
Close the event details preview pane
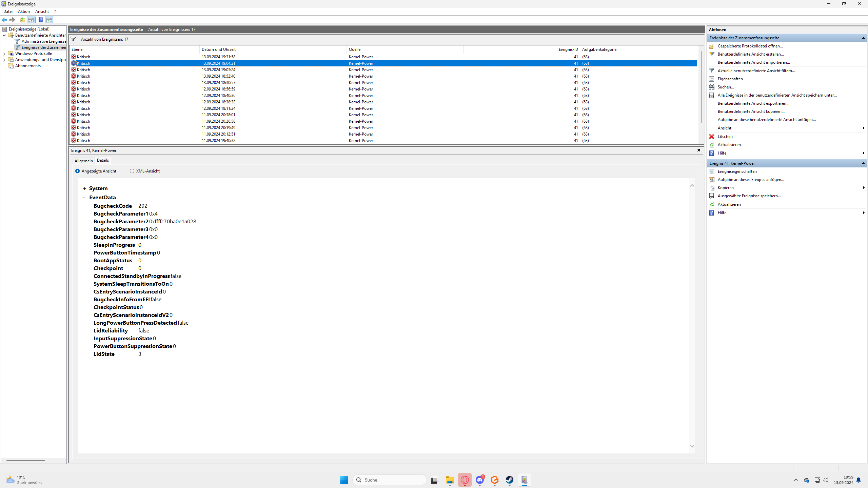point(699,150)
